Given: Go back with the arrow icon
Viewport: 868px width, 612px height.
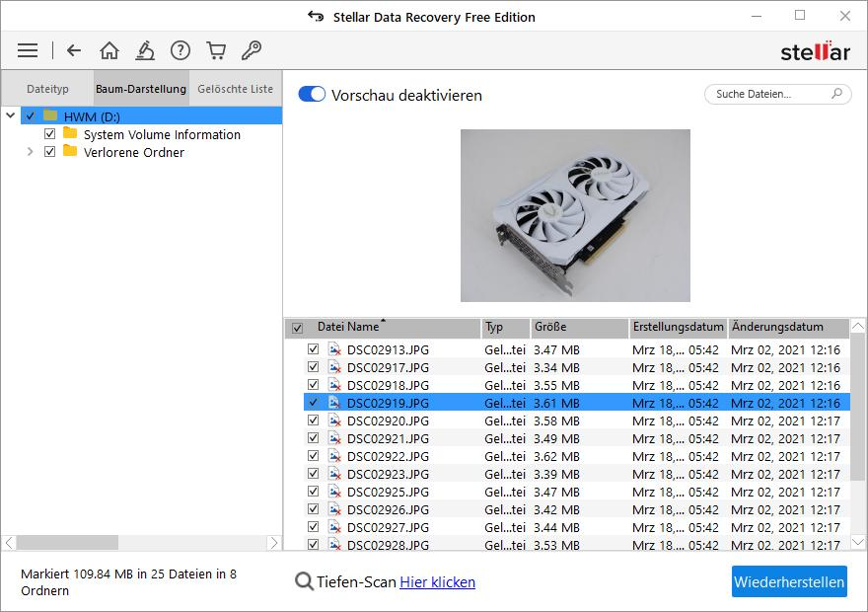Looking at the screenshot, I should 74,50.
